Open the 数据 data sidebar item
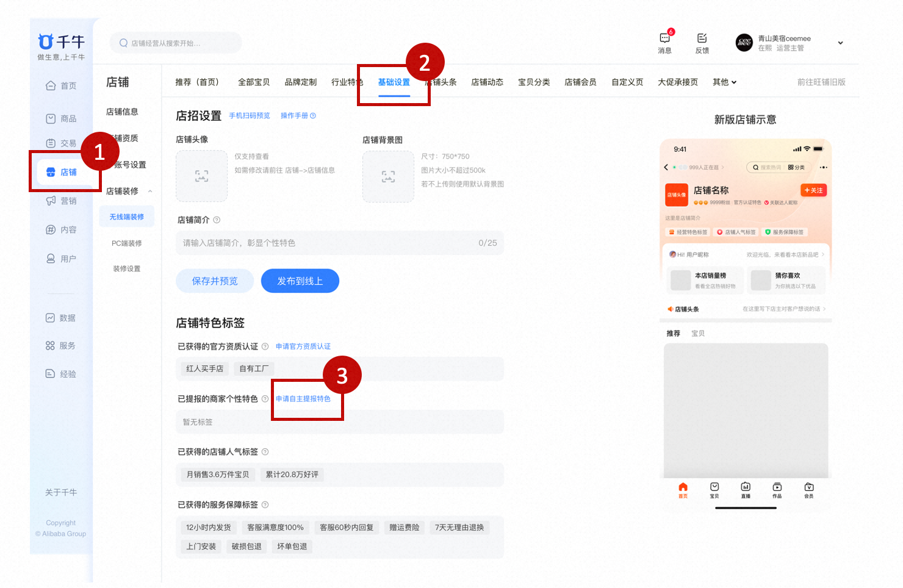Viewport: 903px width, 588px height. 60,318
